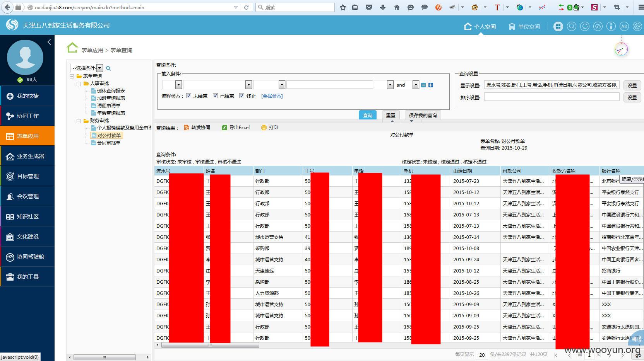The image size is (644, 361).
Task: Toggle 终止 checkbox
Action: pyautogui.click(x=241, y=96)
